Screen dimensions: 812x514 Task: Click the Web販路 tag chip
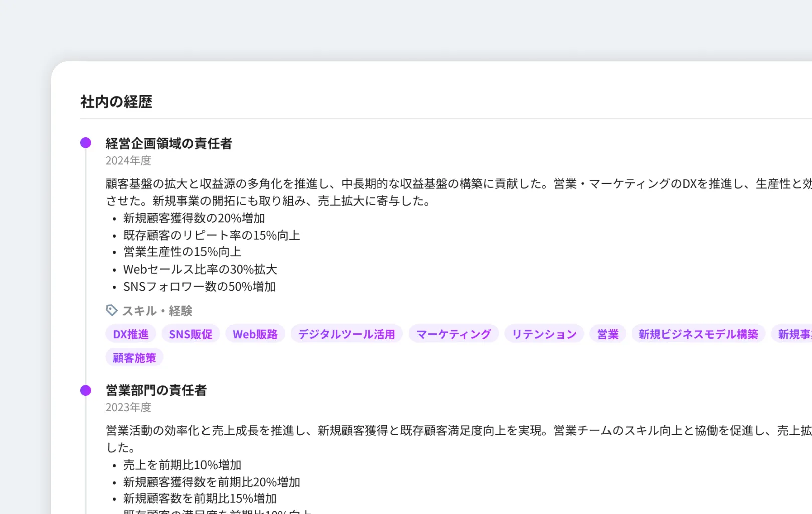[255, 334]
